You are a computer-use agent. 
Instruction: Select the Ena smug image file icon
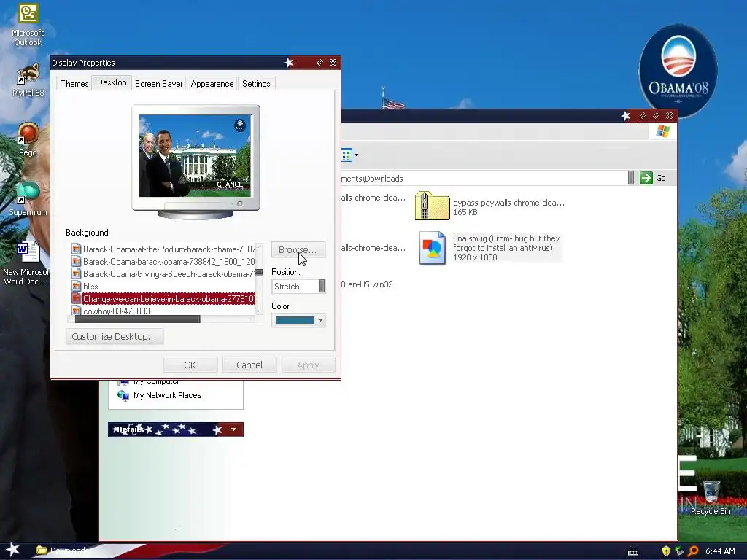pos(432,248)
